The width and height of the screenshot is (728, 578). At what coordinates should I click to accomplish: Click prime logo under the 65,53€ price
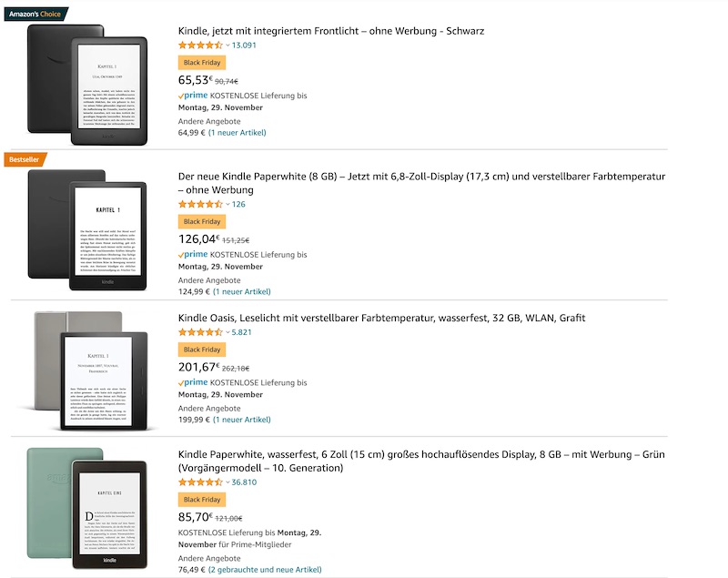[194, 95]
